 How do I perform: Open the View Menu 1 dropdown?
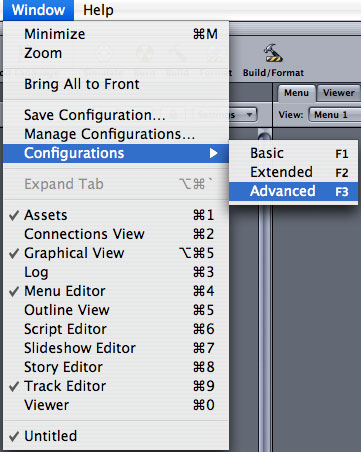click(335, 115)
